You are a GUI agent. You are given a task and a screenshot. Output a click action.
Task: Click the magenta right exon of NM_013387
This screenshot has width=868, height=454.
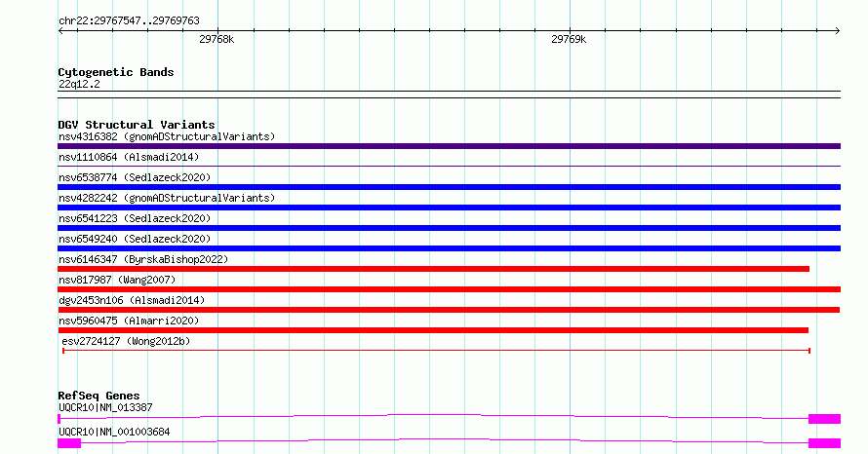click(x=824, y=419)
